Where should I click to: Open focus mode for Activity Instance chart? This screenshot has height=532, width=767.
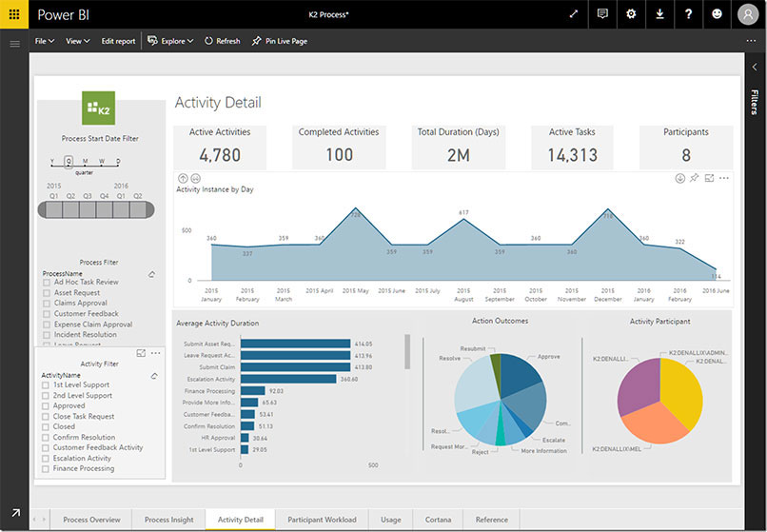709,178
